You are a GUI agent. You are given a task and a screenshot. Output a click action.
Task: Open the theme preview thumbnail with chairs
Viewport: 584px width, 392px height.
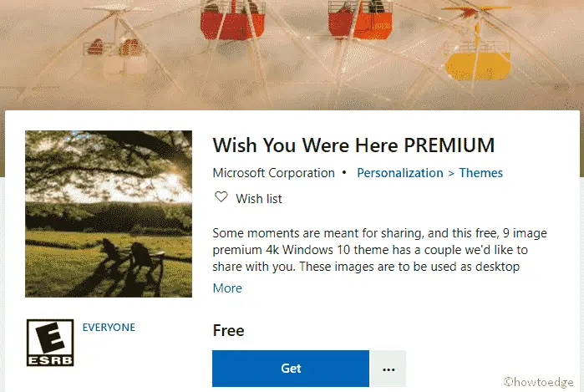coord(109,214)
